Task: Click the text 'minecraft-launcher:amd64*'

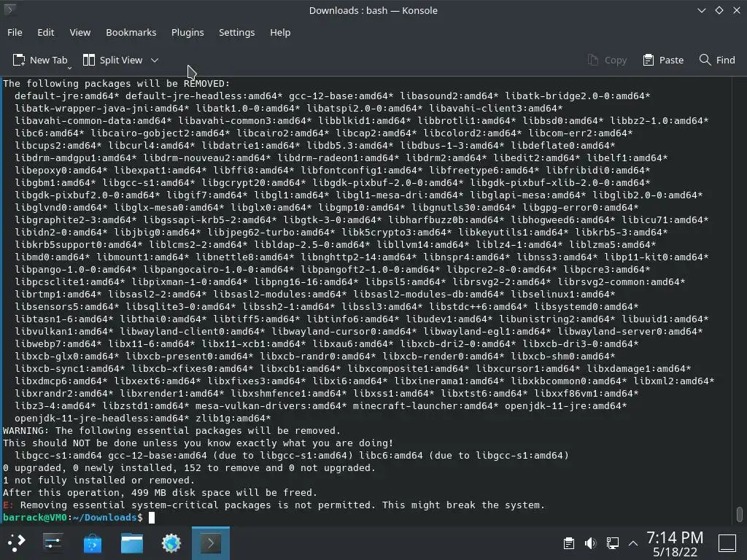Action: tap(425, 405)
